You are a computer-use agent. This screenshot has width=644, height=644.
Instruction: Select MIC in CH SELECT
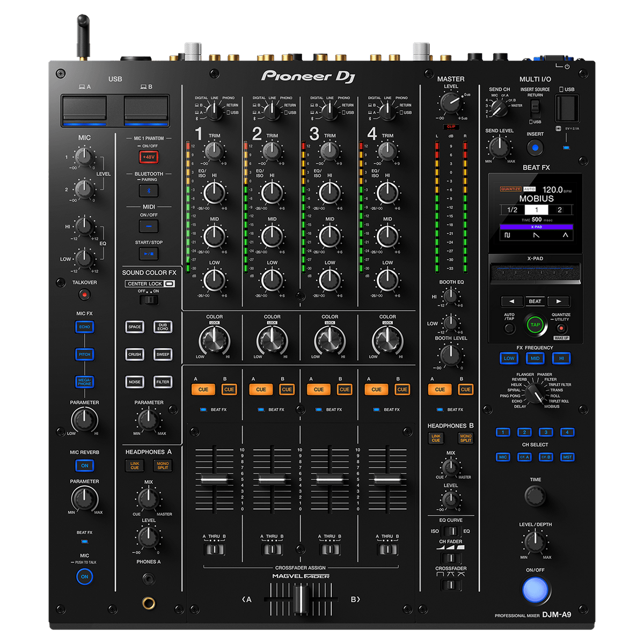tap(503, 457)
